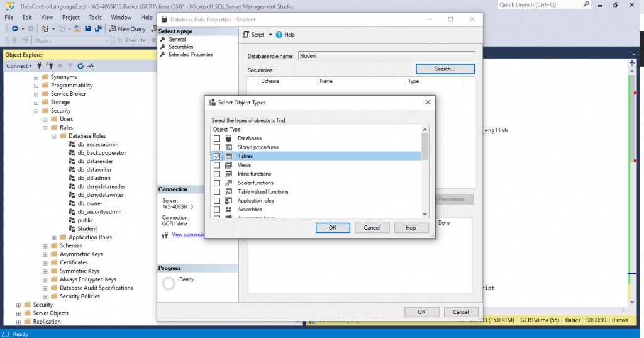
Task: Click Cancel in Select Object Types dialog
Action: (x=372, y=228)
